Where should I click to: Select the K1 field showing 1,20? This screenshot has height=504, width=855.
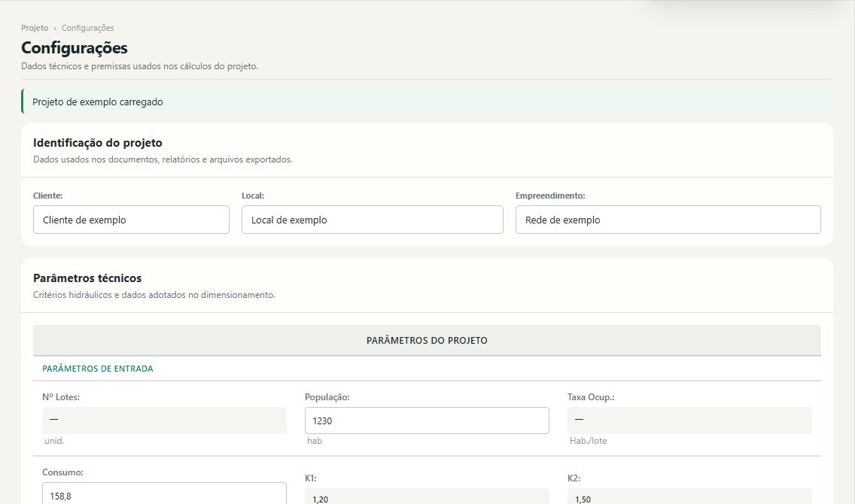click(x=427, y=497)
